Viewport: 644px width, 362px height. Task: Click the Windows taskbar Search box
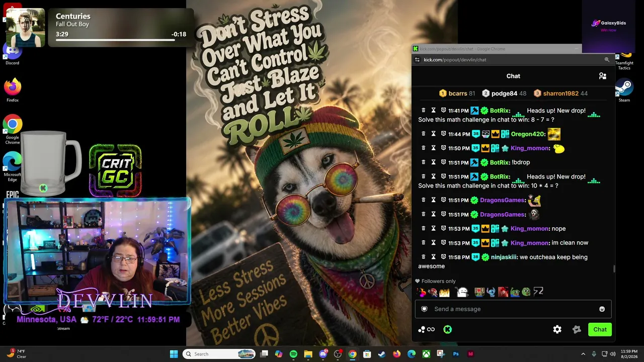(219, 354)
